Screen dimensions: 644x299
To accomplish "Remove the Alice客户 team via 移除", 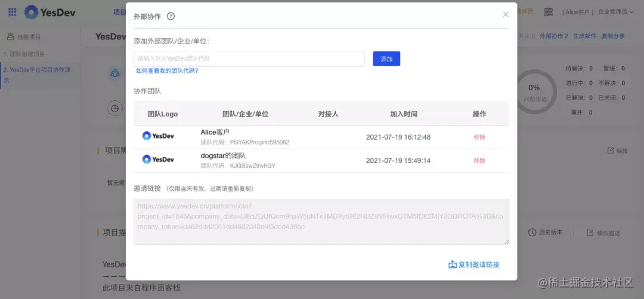I will [479, 137].
